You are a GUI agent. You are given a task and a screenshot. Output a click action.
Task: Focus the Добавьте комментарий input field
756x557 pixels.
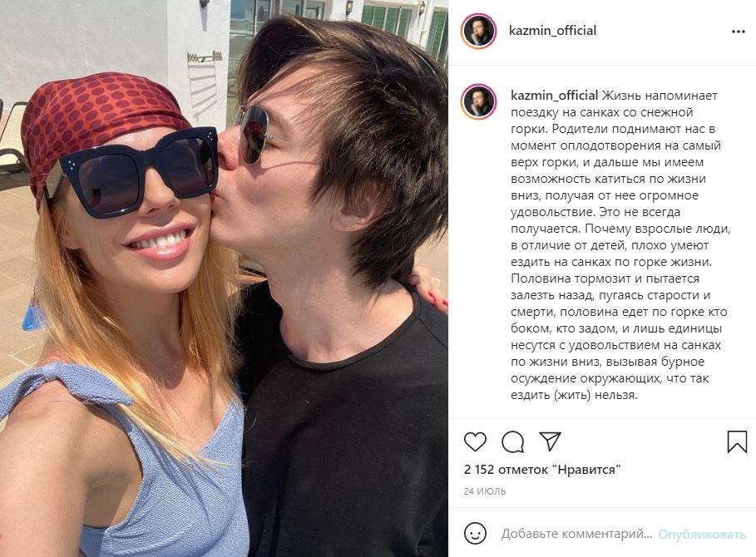[x=576, y=534]
